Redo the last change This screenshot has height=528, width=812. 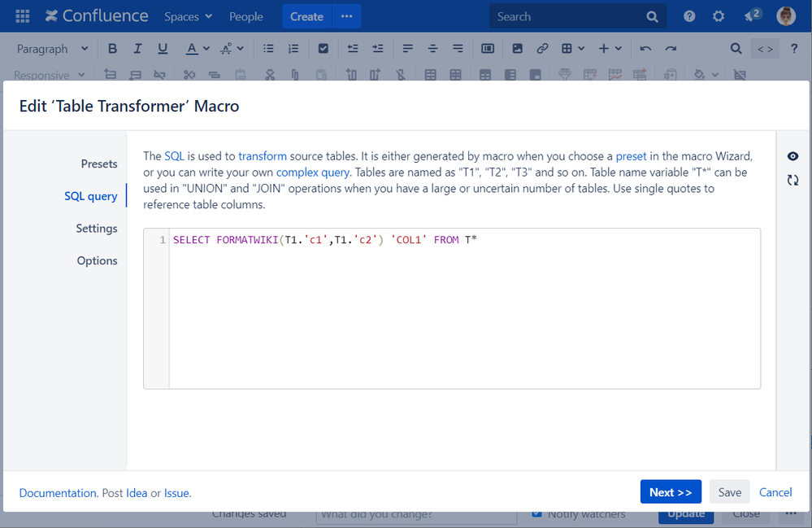pos(671,49)
